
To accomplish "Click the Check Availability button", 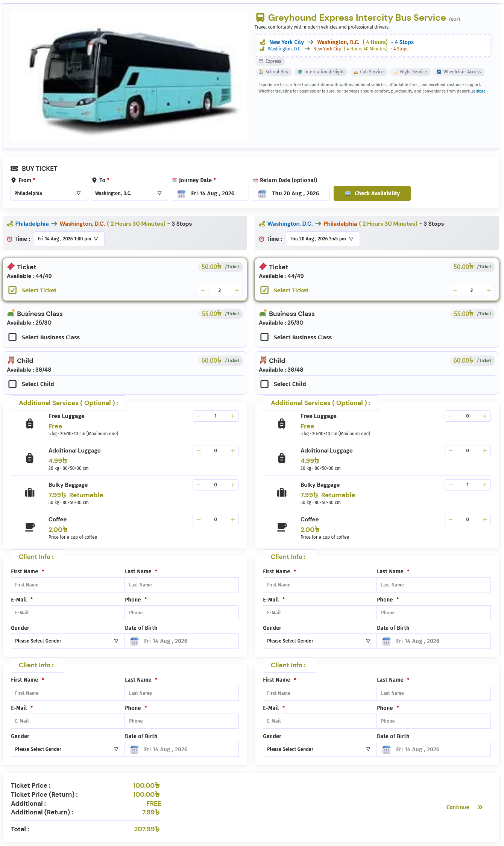I will point(372,193).
